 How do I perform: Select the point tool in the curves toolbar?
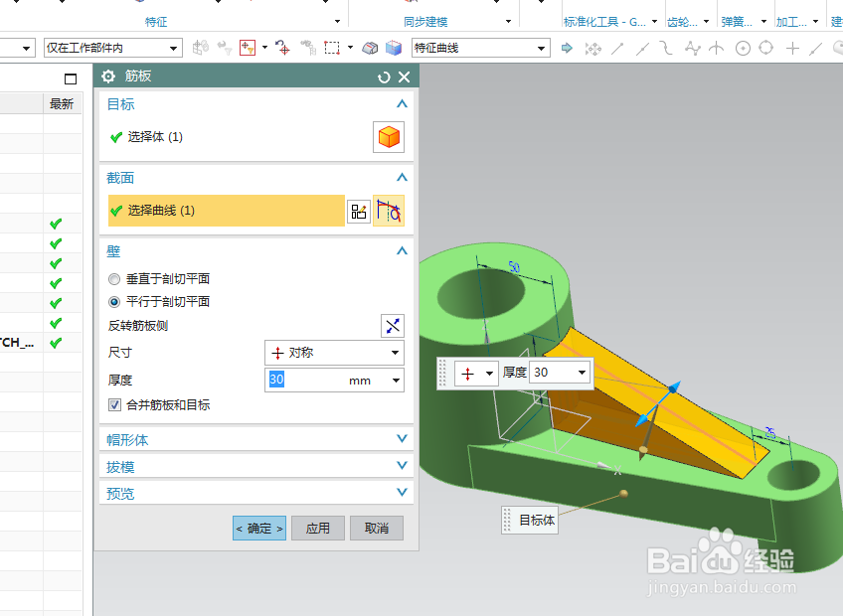[x=790, y=48]
